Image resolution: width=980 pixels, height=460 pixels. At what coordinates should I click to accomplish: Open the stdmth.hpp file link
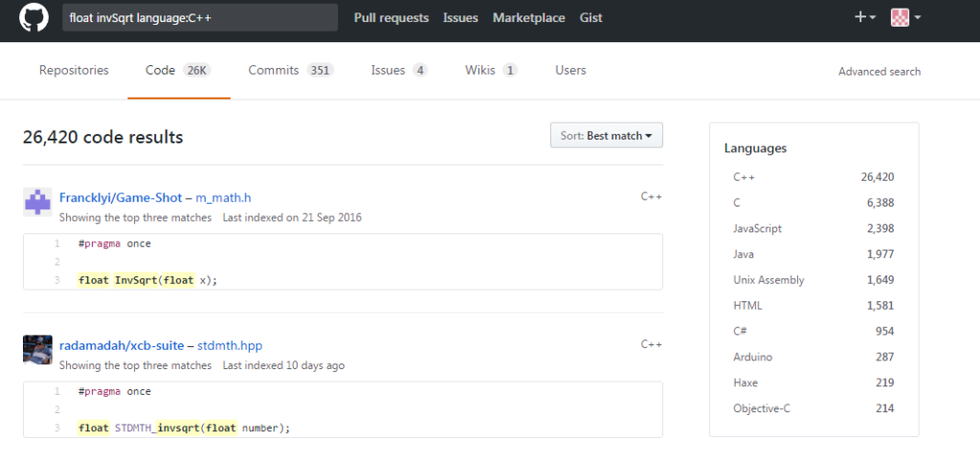pos(231,345)
